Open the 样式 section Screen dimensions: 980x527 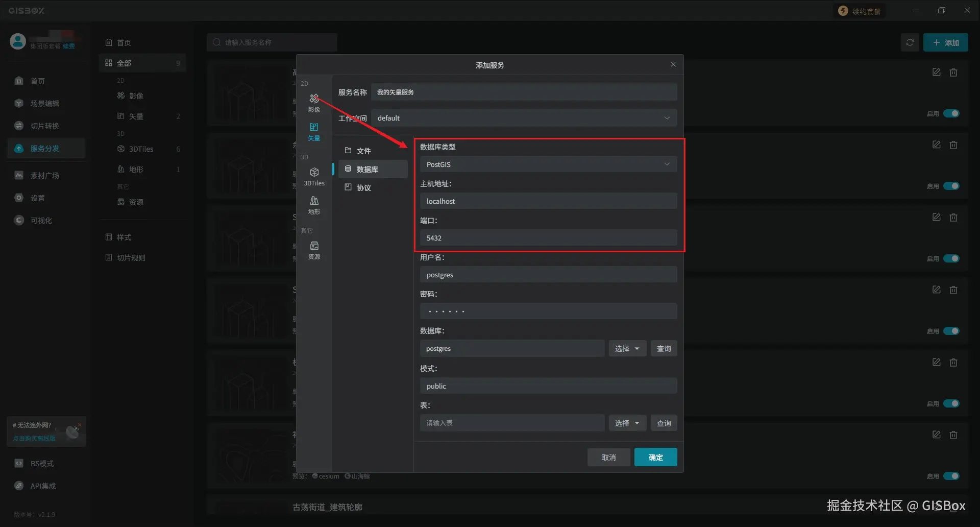(142, 237)
